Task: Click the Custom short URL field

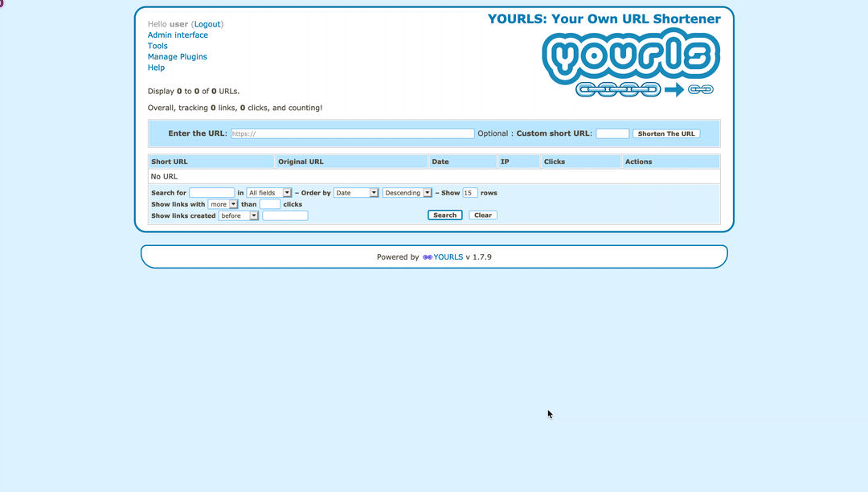Action: pyautogui.click(x=612, y=133)
